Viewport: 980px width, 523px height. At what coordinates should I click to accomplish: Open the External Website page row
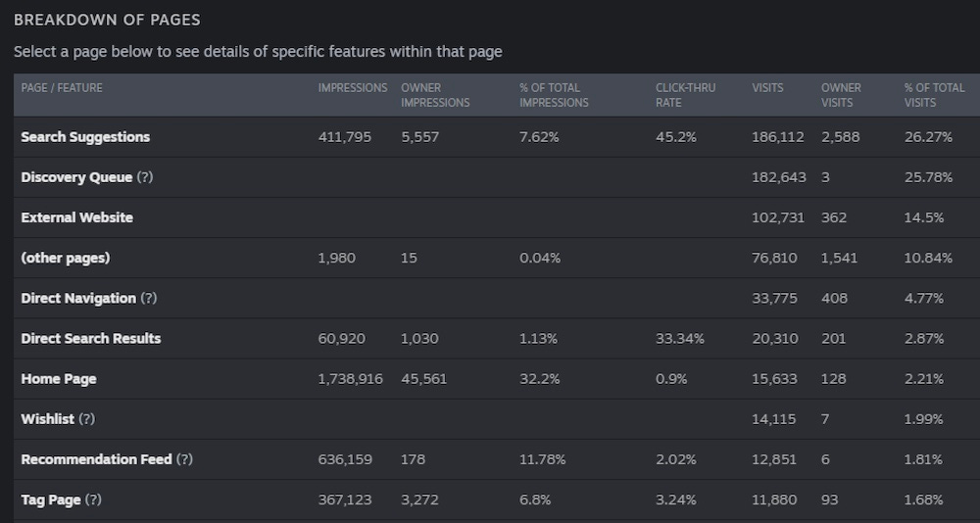(x=497, y=217)
